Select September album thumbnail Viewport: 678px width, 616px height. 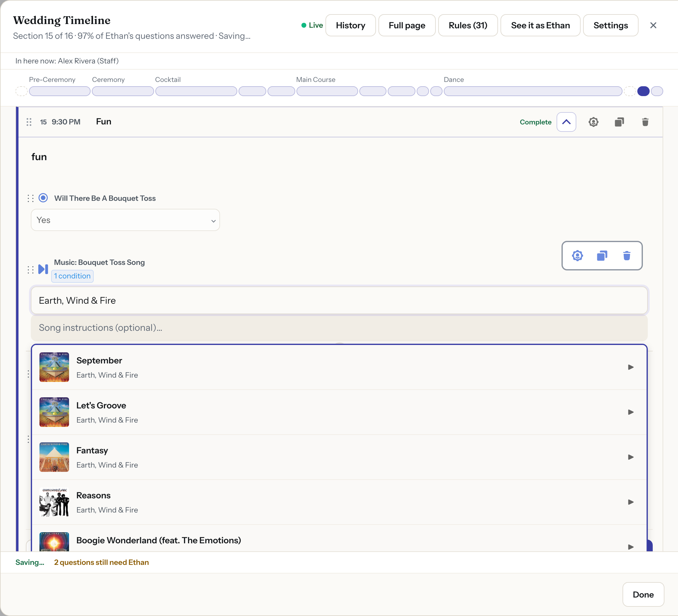[x=54, y=367]
